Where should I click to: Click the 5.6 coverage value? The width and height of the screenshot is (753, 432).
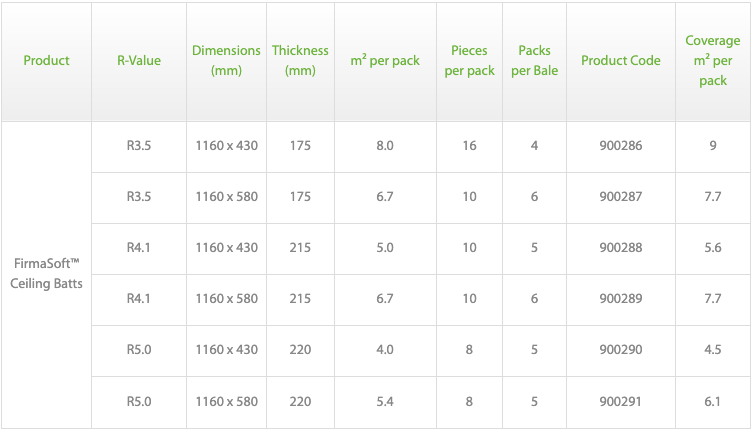(713, 248)
